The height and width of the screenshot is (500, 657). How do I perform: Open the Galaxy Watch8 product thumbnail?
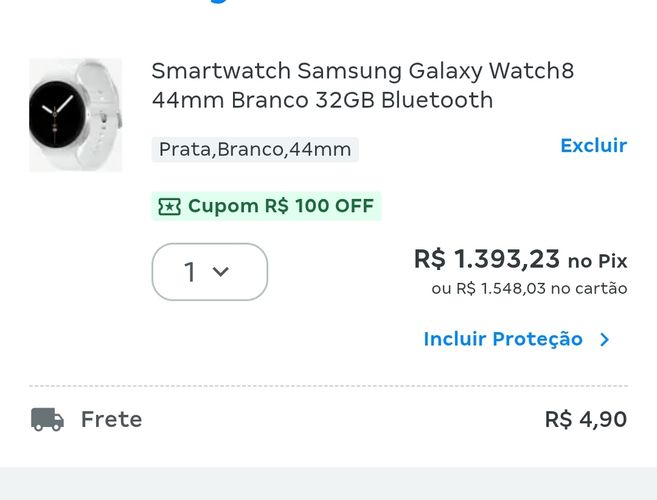pyautogui.click(x=75, y=115)
